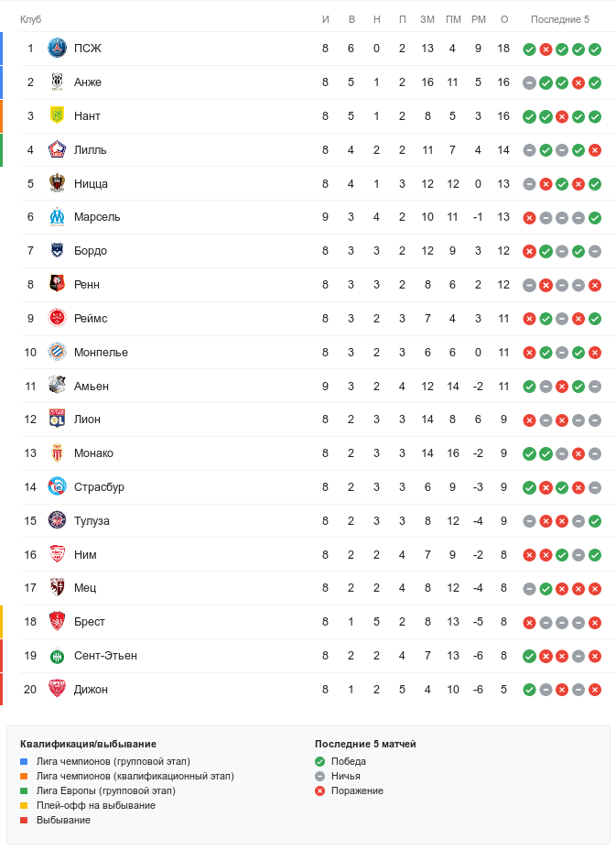
Task: Click the Marseille club crest icon
Action: click(58, 217)
